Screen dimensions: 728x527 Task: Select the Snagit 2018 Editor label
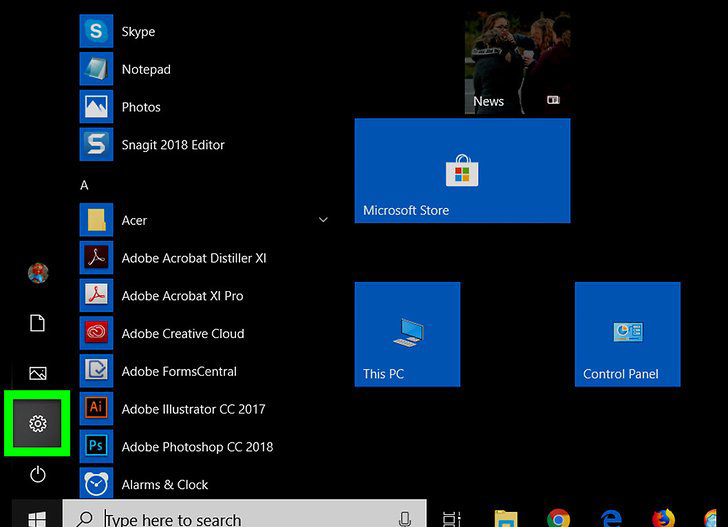tap(173, 145)
